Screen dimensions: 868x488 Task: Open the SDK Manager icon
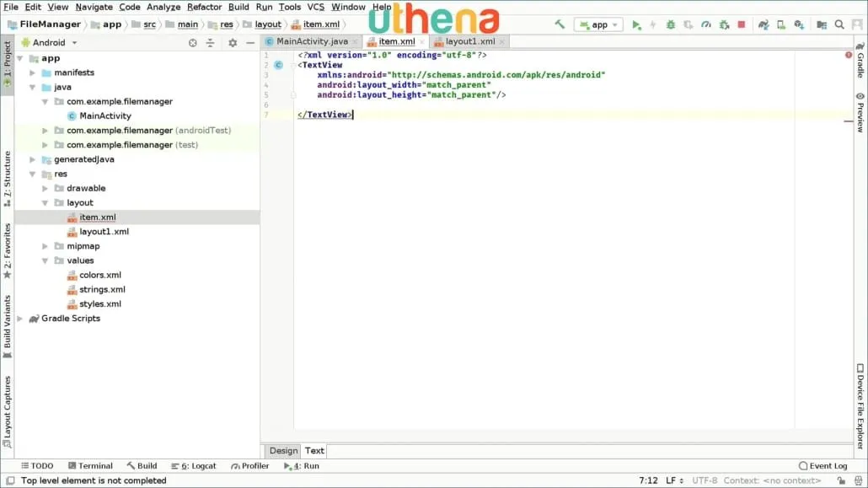point(799,25)
